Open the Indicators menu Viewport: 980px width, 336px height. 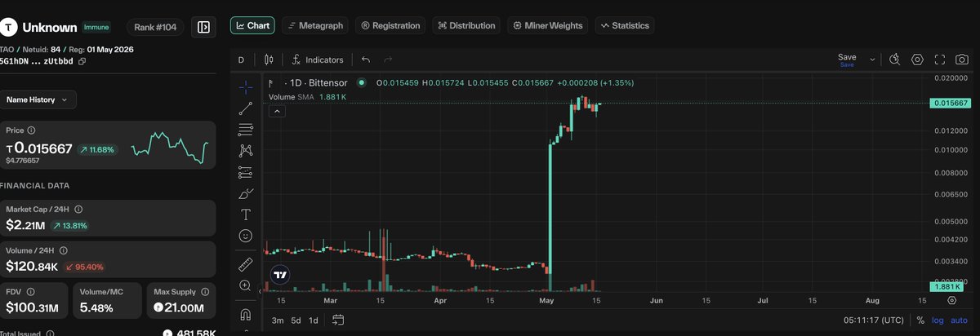[318, 60]
